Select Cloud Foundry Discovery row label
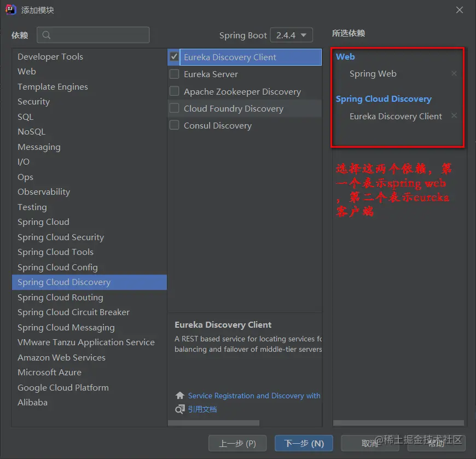Image resolution: width=476 pixels, height=459 pixels. point(234,109)
